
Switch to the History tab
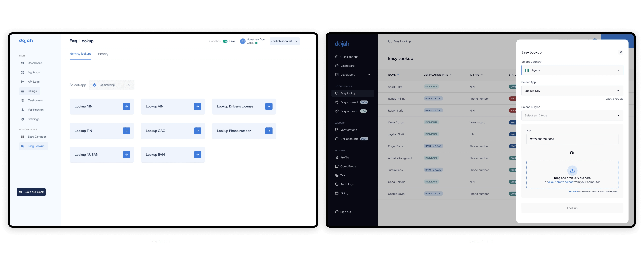[x=103, y=54]
